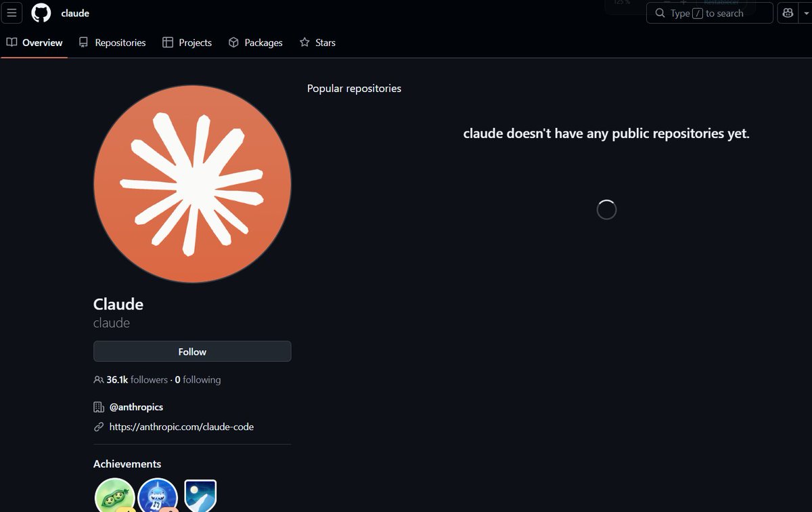
Task: Click the search magnifier icon
Action: (660, 13)
